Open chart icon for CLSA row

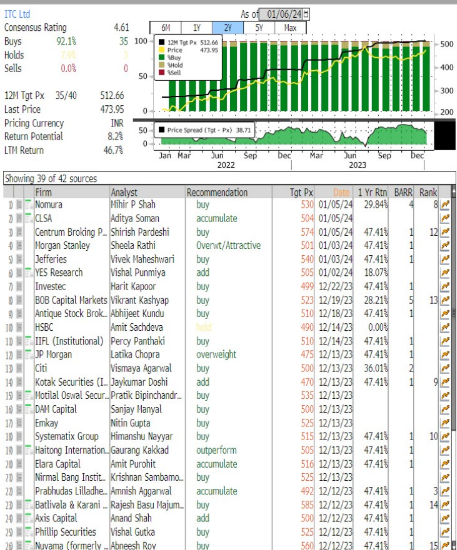pos(445,219)
